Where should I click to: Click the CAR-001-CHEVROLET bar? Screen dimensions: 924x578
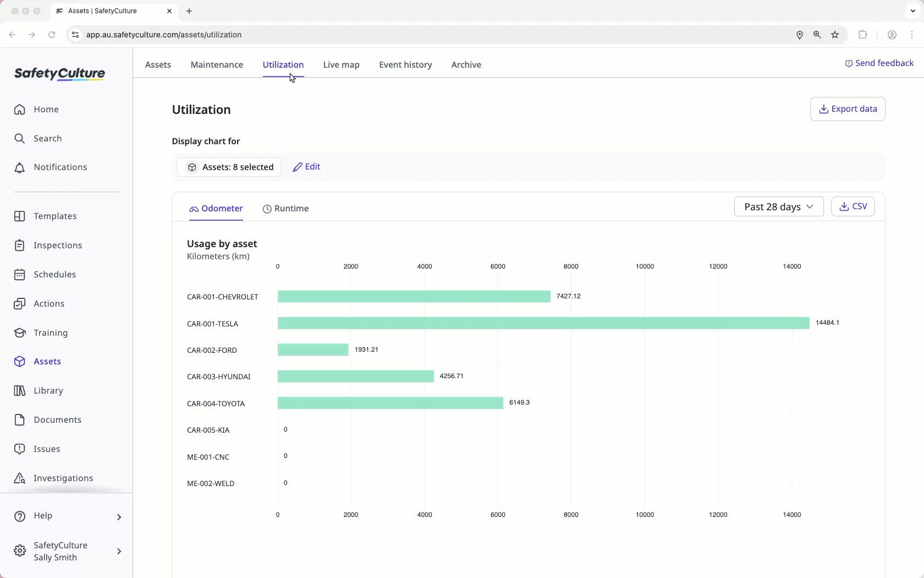tap(414, 297)
